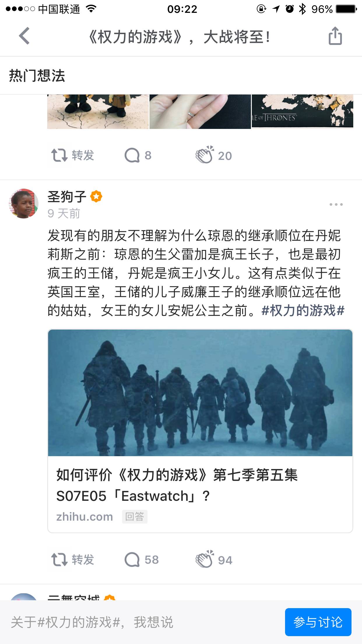Applaud 圣狗子's post with 94 claps

214,559
